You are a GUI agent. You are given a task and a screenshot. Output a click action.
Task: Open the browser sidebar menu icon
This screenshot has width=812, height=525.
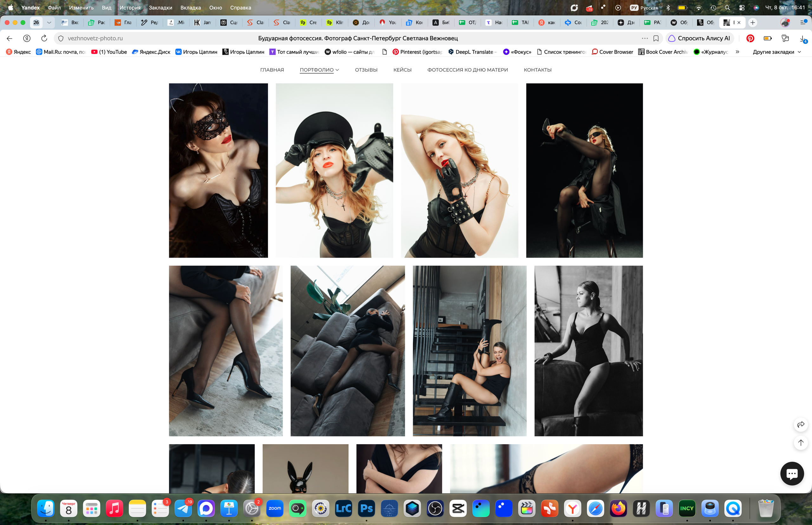point(803,23)
